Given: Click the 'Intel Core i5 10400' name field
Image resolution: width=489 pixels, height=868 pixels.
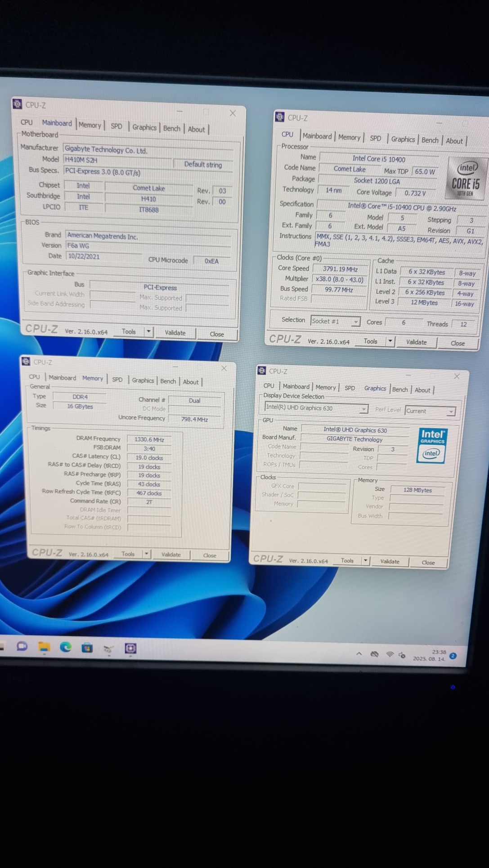Looking at the screenshot, I should (378, 159).
